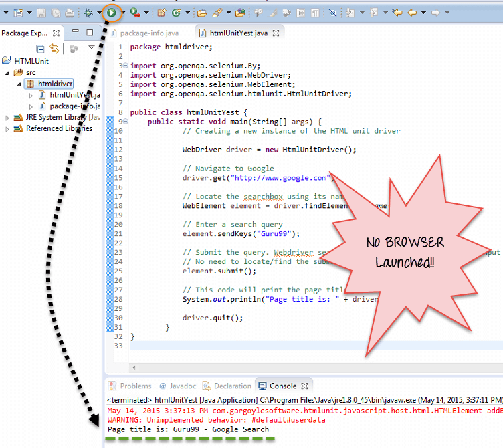Toggle Link with Editor in Package Explorer

pos(55,48)
